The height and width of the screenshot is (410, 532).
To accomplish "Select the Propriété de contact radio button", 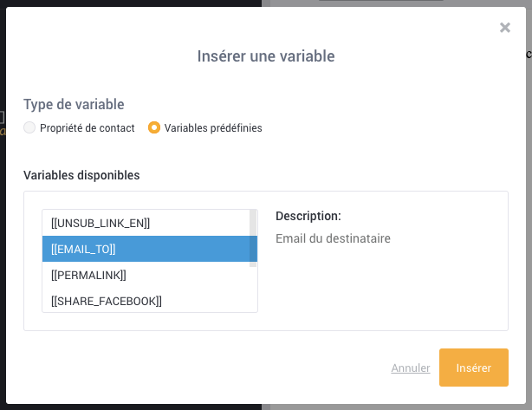I will (29, 128).
